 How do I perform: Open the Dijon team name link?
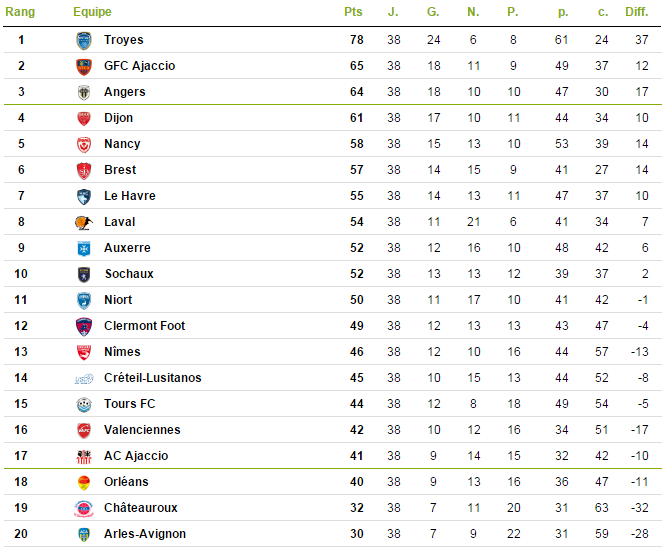118,118
